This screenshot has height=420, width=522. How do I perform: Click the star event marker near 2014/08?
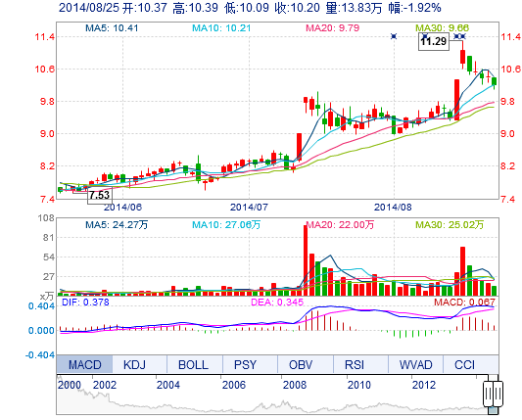point(394,36)
